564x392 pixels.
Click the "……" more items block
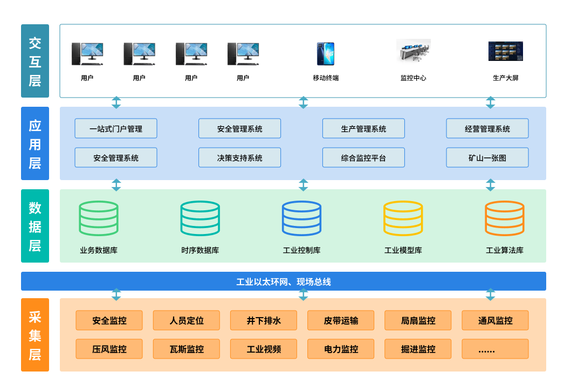pos(495,349)
